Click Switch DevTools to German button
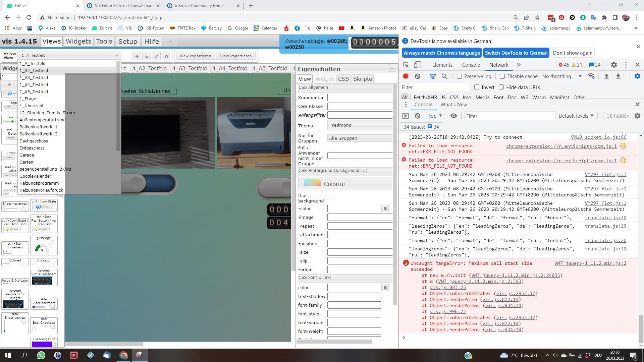 tap(516, 53)
